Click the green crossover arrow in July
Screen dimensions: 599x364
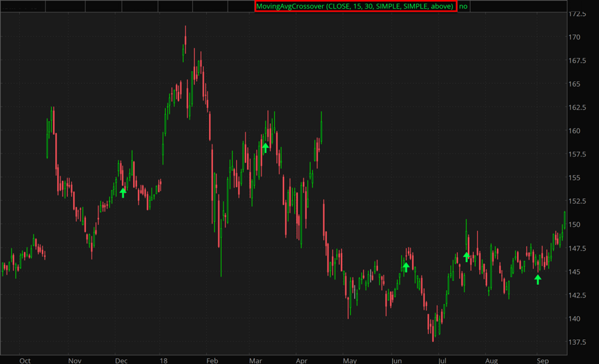click(467, 256)
